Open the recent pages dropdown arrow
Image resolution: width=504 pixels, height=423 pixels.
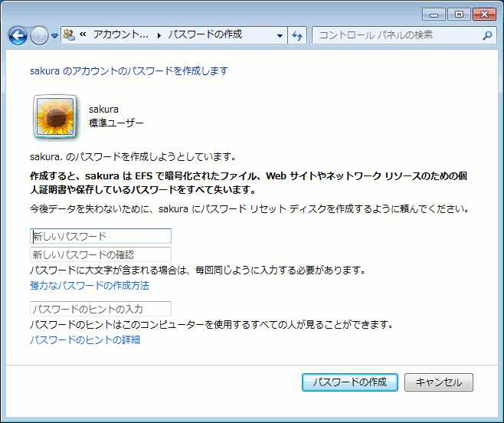pos(55,36)
